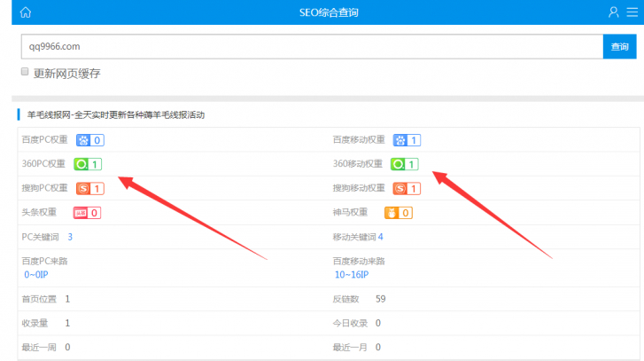The width and height of the screenshot is (644, 361).
Task: Click the 神马权重 label
Action: pyautogui.click(x=350, y=212)
